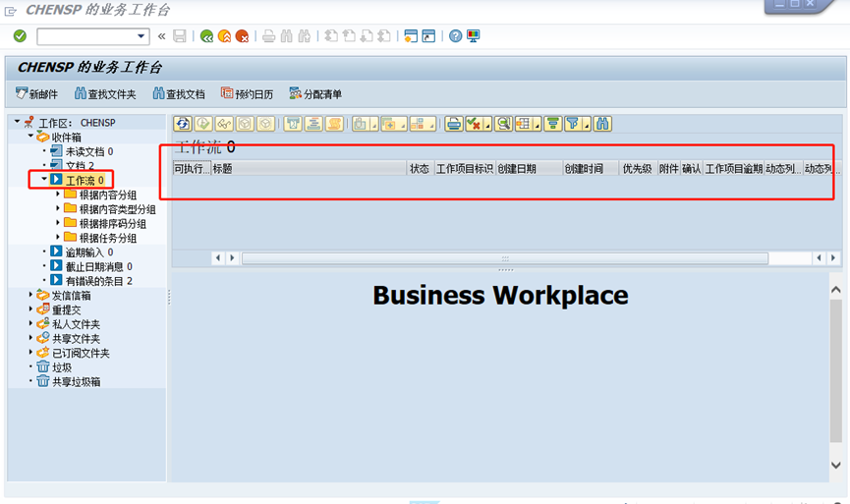Expand the 根据排序码分组 folder
This screenshot has height=504, width=850.
58,223
